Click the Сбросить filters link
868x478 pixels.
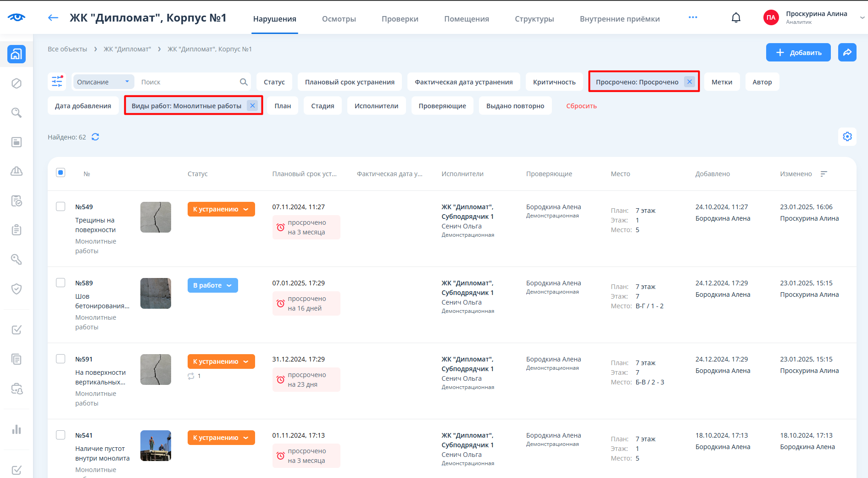point(581,106)
